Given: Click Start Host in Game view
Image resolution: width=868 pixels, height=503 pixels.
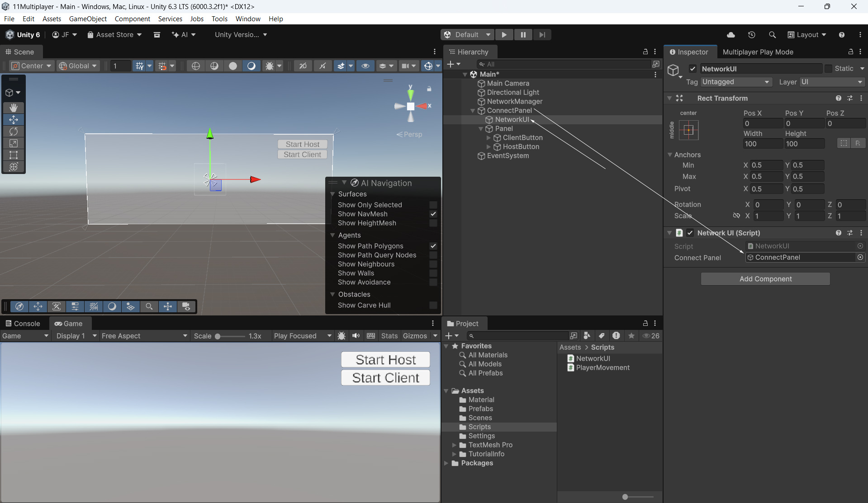Looking at the screenshot, I should 385,360.
